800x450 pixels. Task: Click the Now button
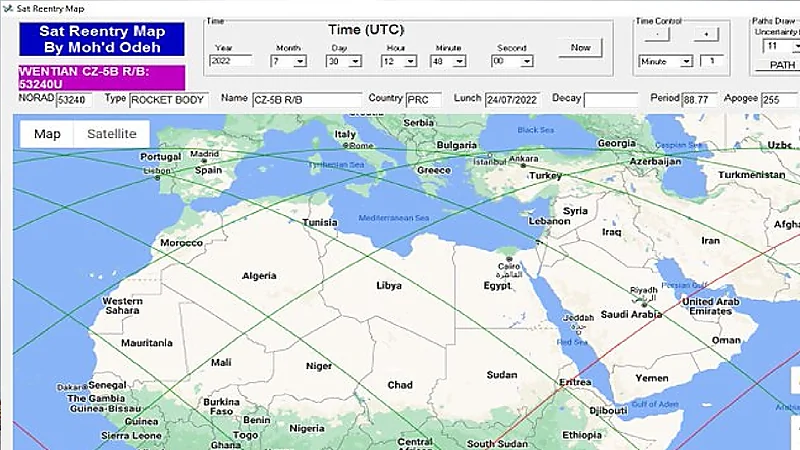click(580, 47)
